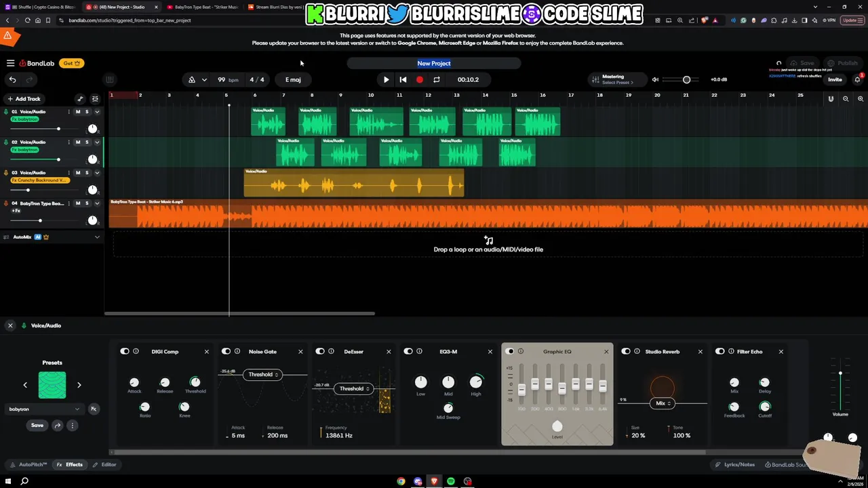Image resolution: width=868 pixels, height=488 pixels.
Task: Open Spotify from the Windows taskbar
Action: (x=451, y=481)
